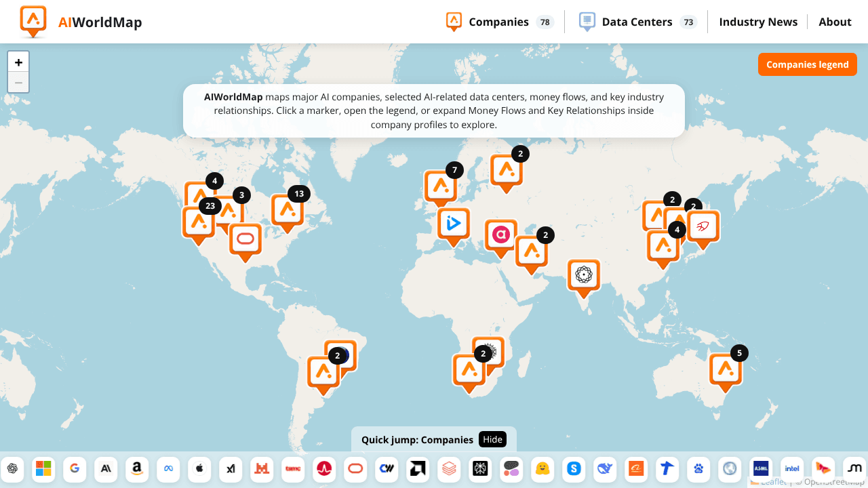Jump to Microsoft in quick jump bar
The image size is (868, 488).
tap(43, 468)
